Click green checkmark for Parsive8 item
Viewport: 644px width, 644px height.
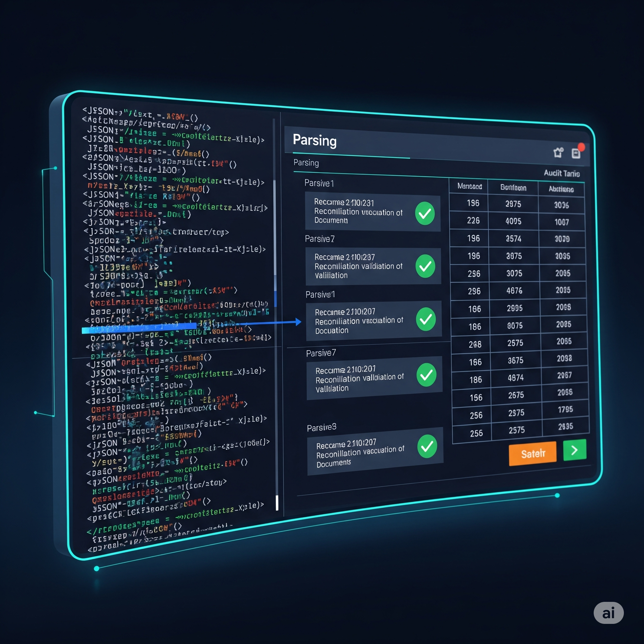[x=427, y=446]
